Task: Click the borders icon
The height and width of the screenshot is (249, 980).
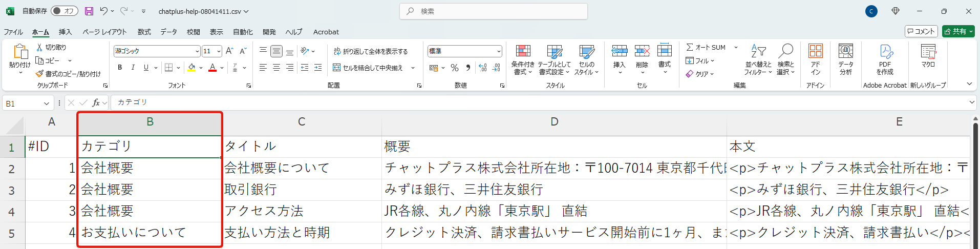Action: click(x=168, y=68)
